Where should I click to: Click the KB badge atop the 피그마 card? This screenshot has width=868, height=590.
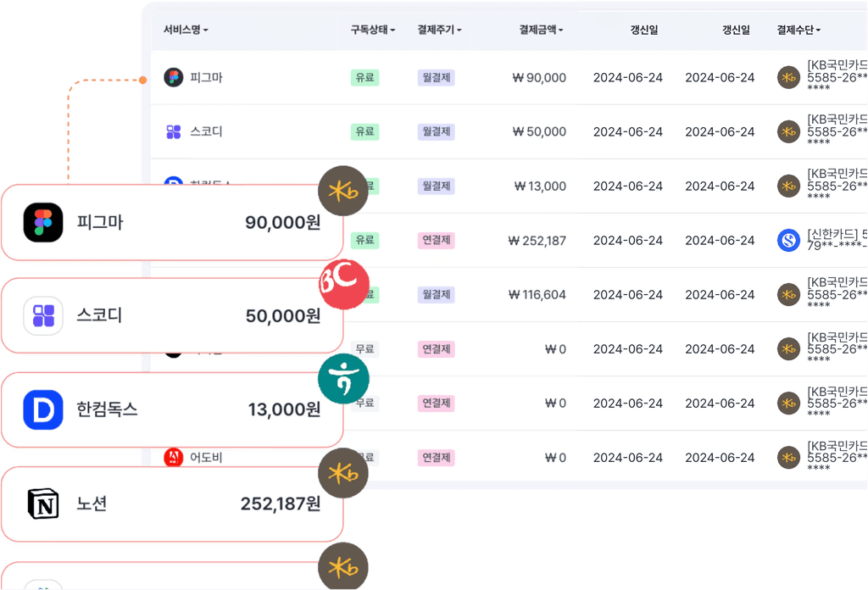(343, 191)
